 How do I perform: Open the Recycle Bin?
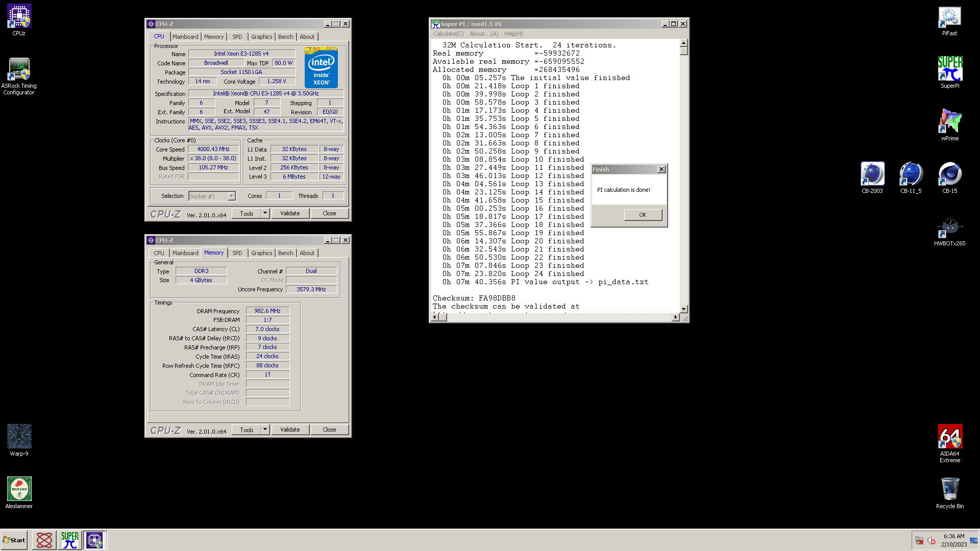[949, 493]
